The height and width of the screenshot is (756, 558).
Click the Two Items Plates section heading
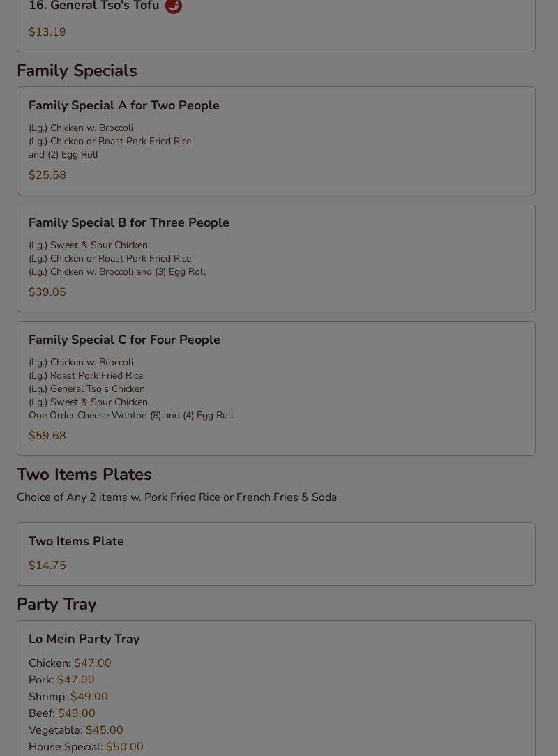pyautogui.click(x=84, y=474)
